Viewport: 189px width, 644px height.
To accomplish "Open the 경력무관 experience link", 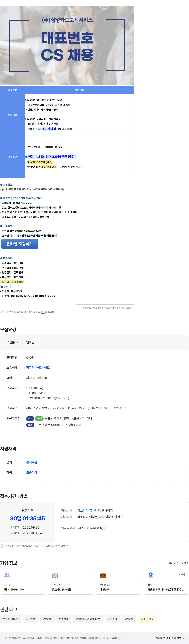I will [x=31, y=462].
